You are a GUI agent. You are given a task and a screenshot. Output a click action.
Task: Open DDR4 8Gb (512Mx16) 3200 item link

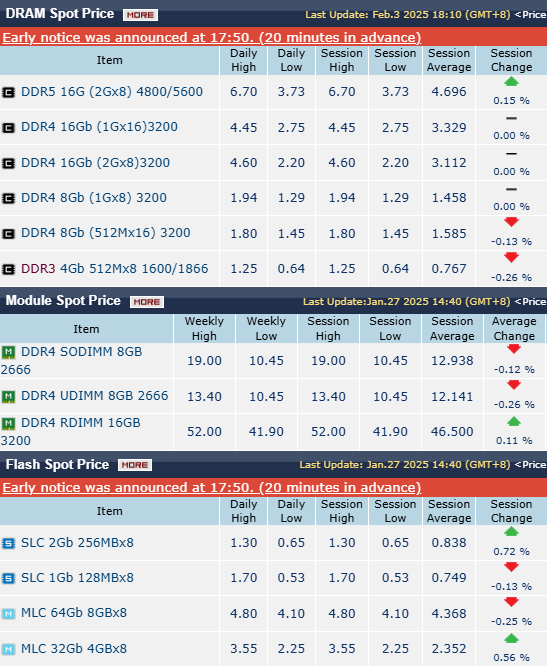[x=106, y=233]
